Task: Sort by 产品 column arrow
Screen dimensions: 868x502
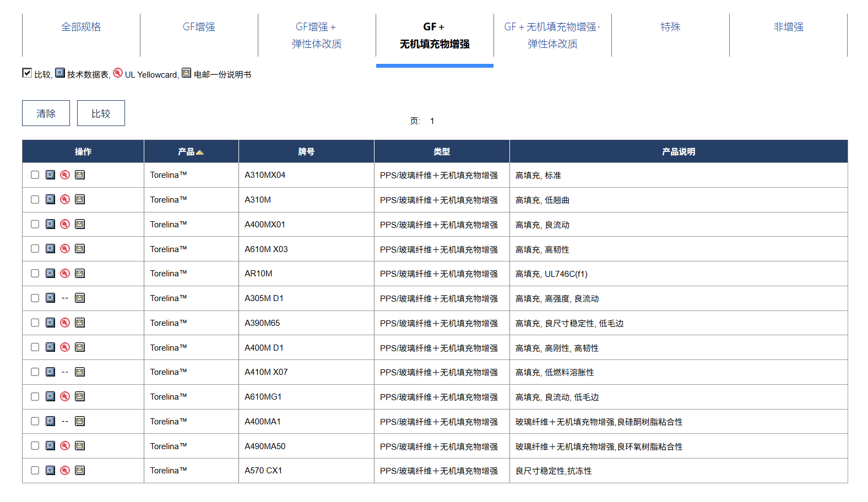Action: (199, 152)
